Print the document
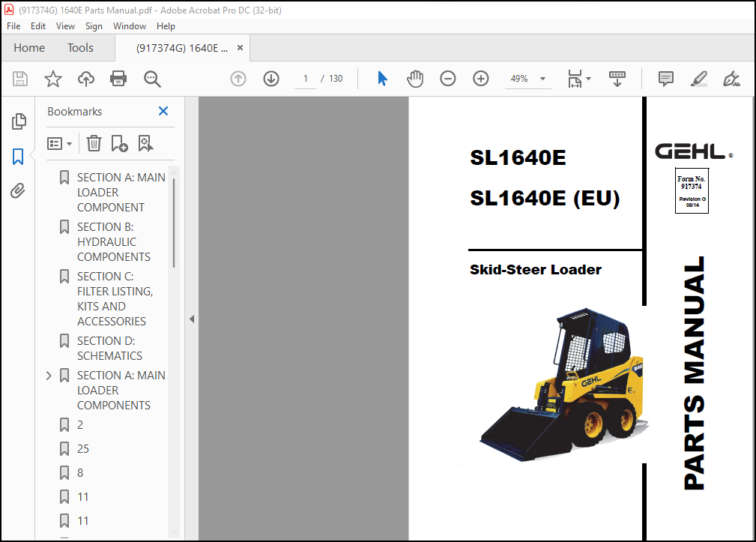Viewport: 756px width, 542px height. point(118,79)
